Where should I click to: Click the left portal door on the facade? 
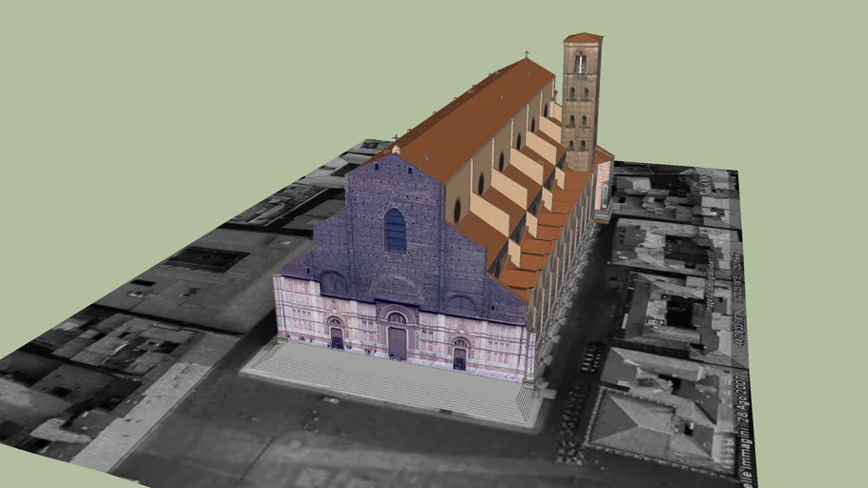point(337,336)
